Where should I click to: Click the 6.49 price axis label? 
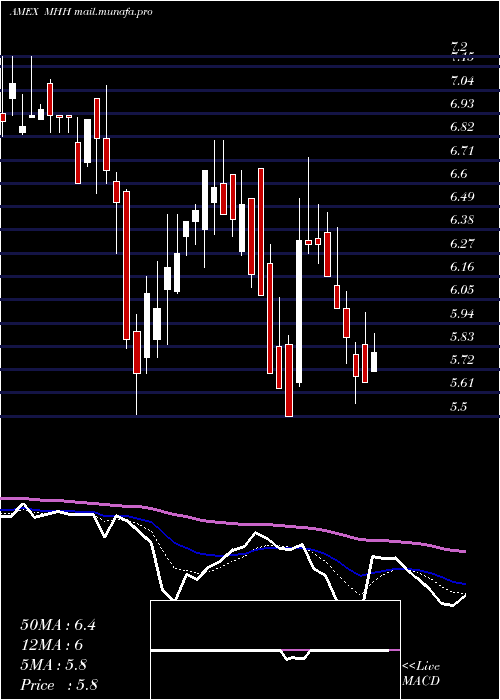tap(462, 197)
